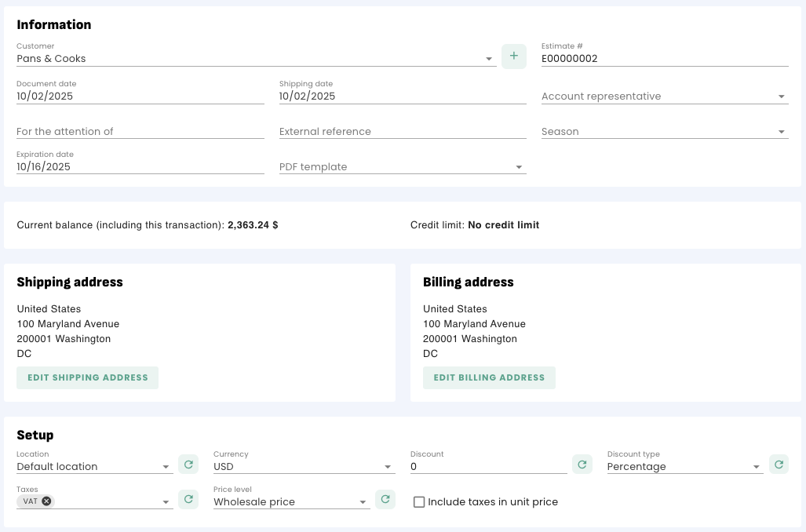Click refresh icon next to Location
Screen dimensions: 806x532
click(x=188, y=465)
